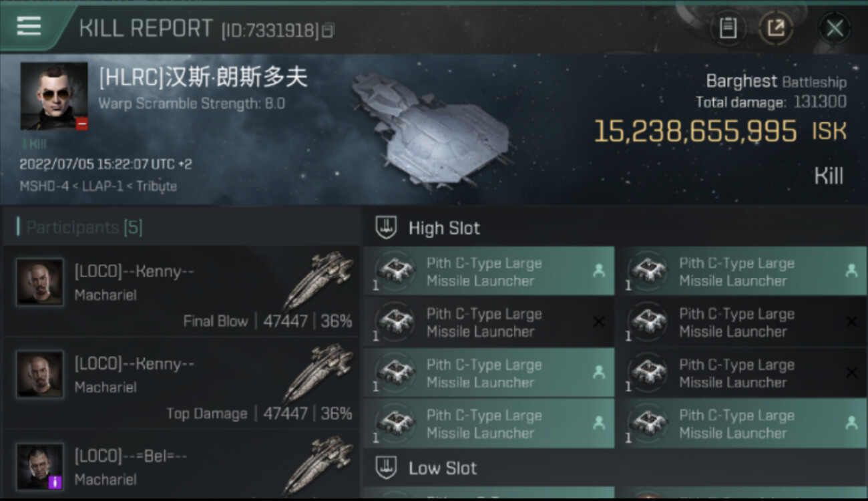This screenshot has height=501, width=868.
Task: Close the kill report with X
Action: tap(835, 28)
